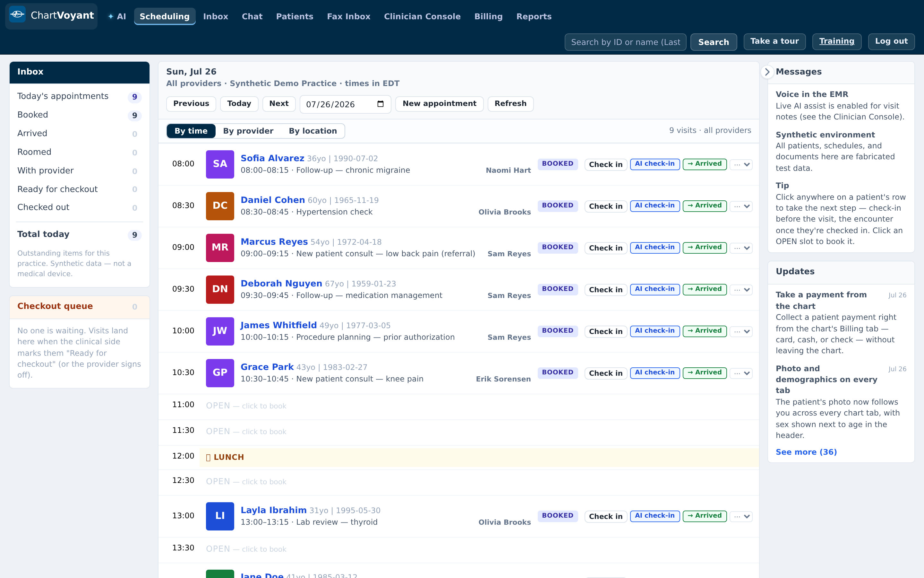The width and height of the screenshot is (924, 578).
Task: Open the Billing tab
Action: click(x=488, y=16)
